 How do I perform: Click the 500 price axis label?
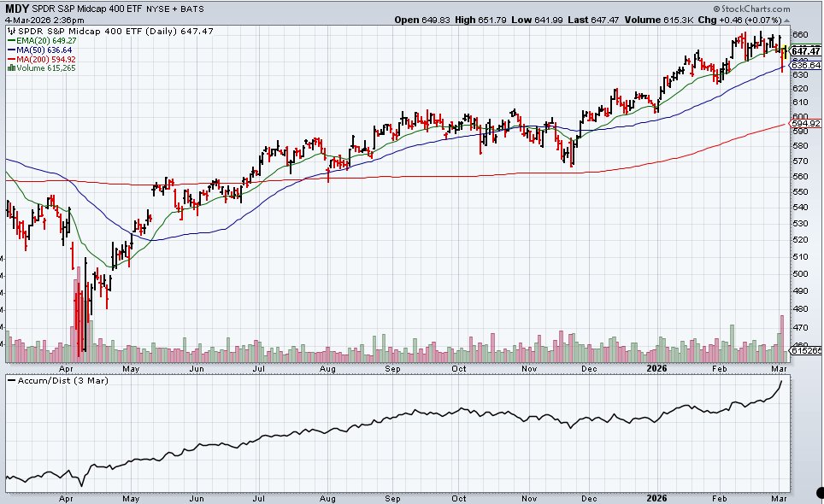point(800,273)
